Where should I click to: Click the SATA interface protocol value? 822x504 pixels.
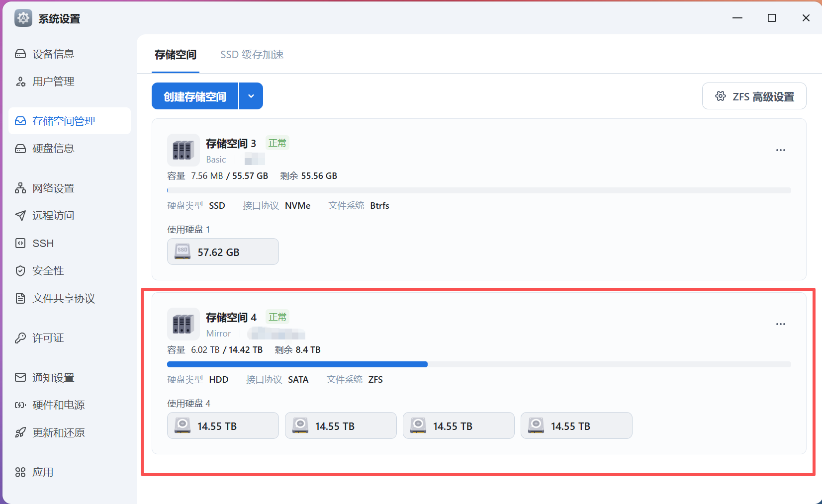[x=298, y=380]
